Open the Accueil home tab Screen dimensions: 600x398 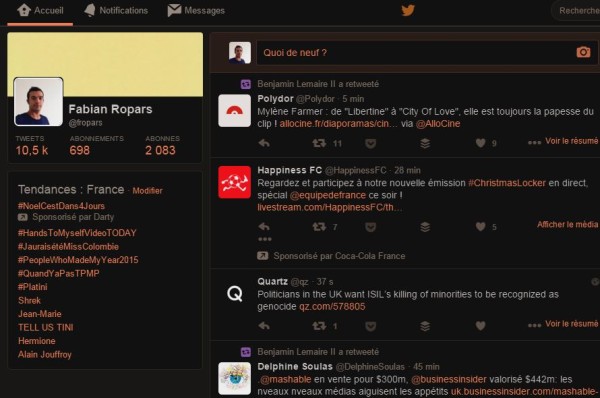40,10
